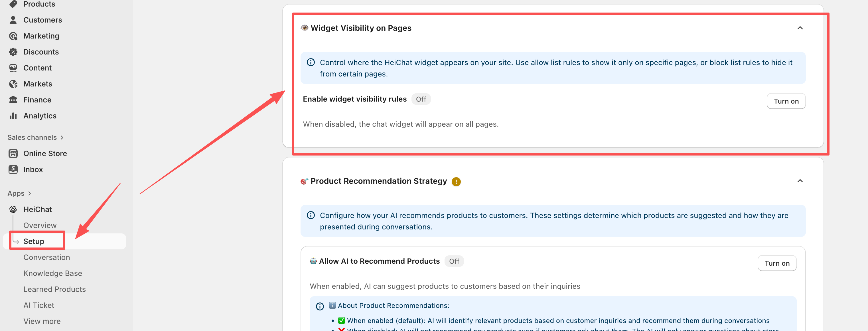Click the Online Store storefront icon

(13, 154)
